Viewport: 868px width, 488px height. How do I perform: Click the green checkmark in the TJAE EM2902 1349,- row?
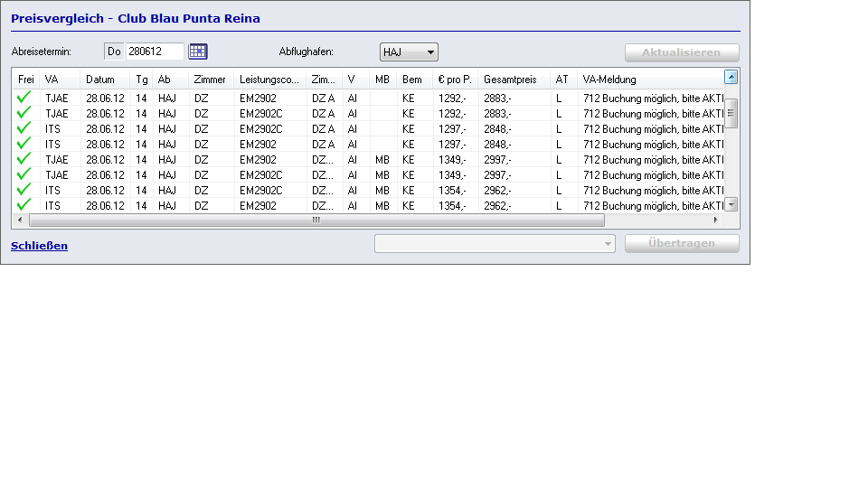tap(24, 159)
